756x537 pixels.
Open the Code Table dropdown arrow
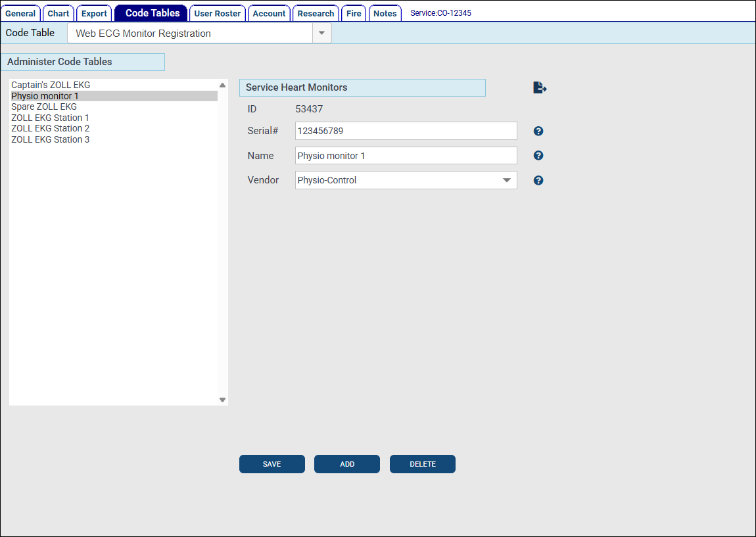pos(321,34)
